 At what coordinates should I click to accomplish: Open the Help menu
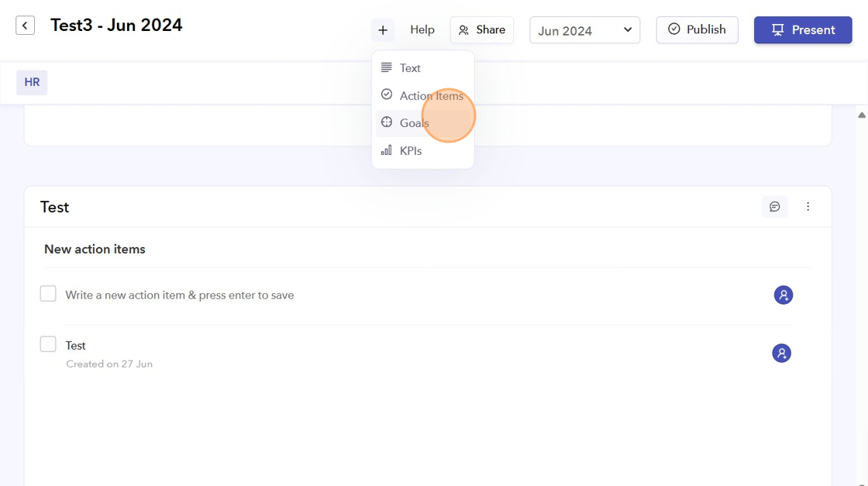coord(422,30)
